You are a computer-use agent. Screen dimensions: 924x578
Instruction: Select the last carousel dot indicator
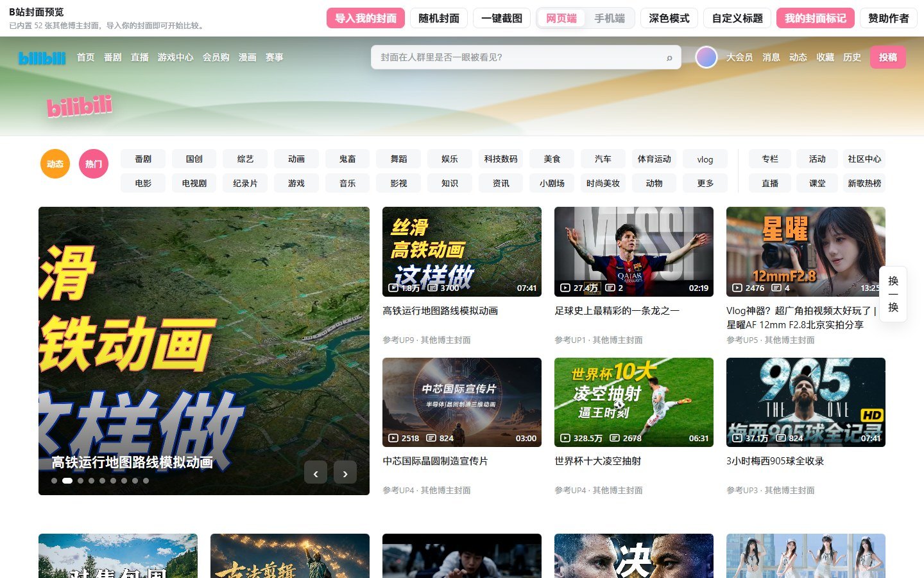pyautogui.click(x=146, y=480)
